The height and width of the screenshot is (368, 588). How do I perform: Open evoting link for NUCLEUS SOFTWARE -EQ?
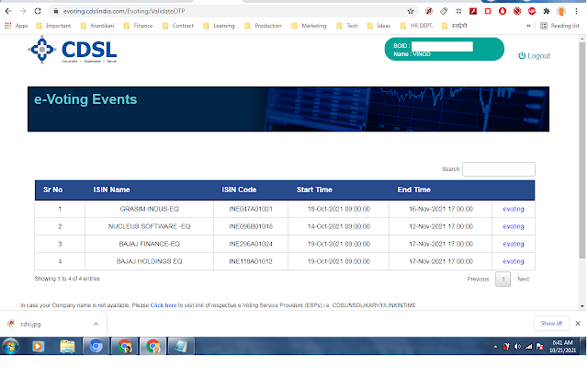(514, 226)
